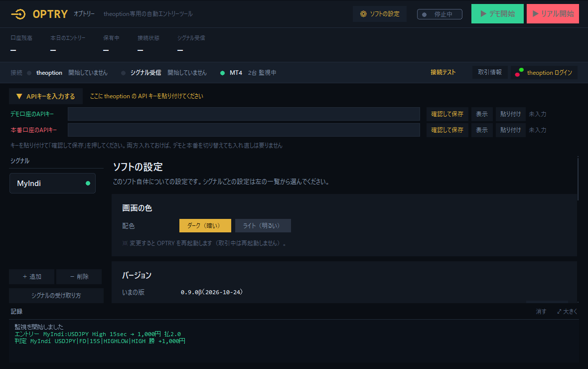Viewport: 588px width, 369px height.
Task: Click the 判定 MyIndi USDJPY log line
Action: tap(100, 341)
